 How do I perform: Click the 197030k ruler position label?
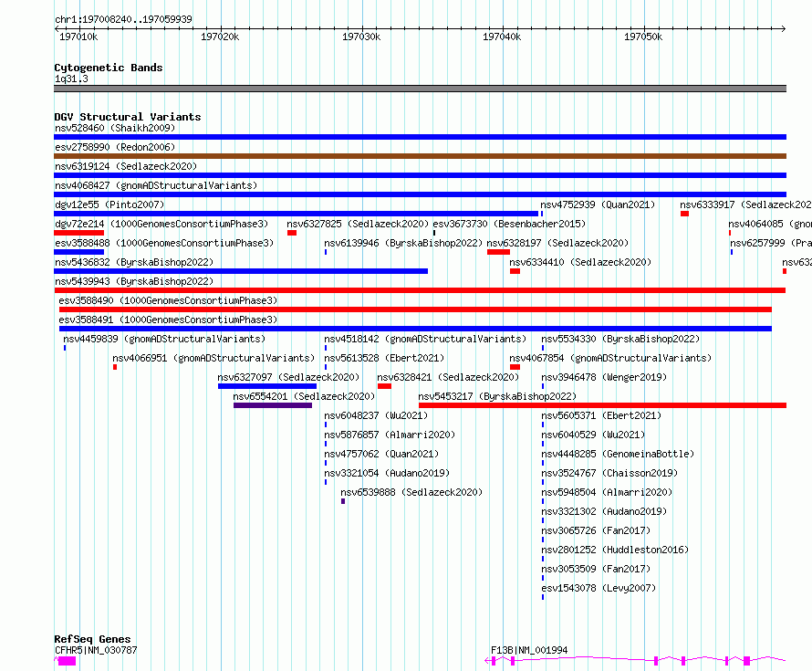[x=361, y=37]
